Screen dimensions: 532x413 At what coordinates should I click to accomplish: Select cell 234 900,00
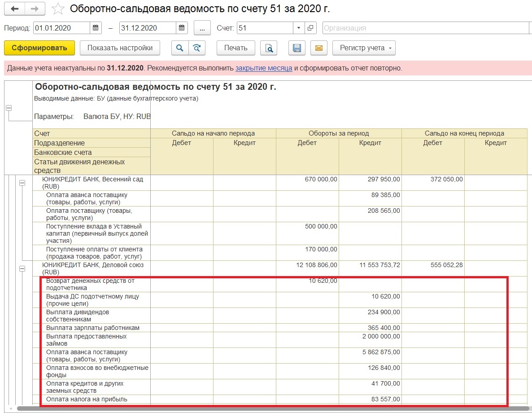(370, 316)
